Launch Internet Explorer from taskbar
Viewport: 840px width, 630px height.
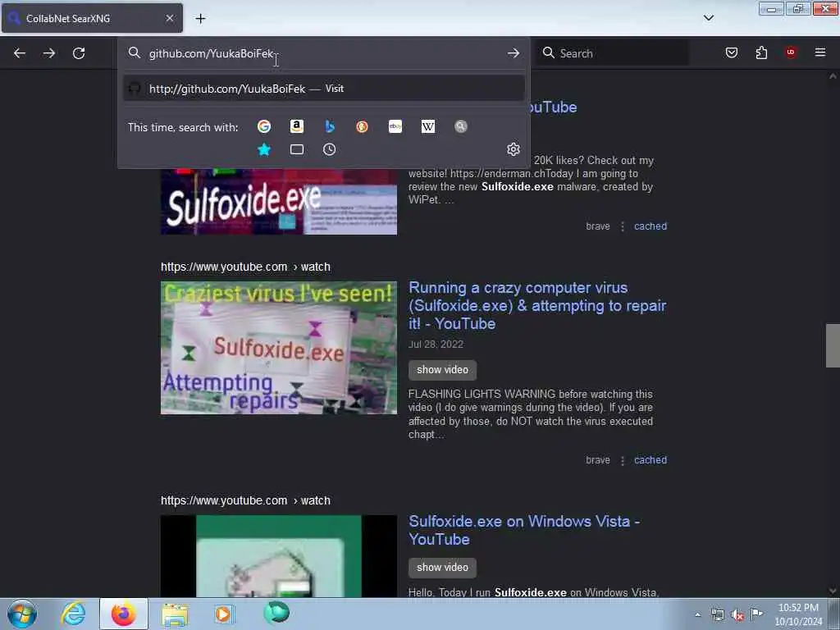pyautogui.click(x=73, y=614)
